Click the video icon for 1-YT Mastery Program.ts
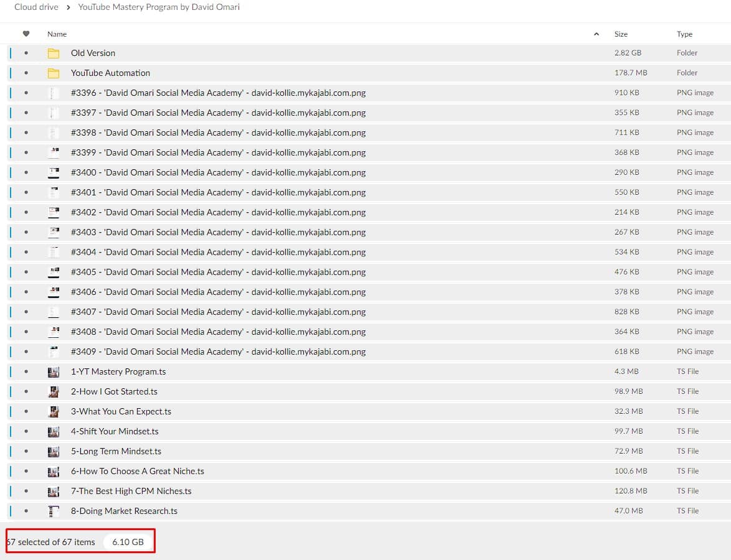Viewport: 731px width, 560px height. [54, 371]
